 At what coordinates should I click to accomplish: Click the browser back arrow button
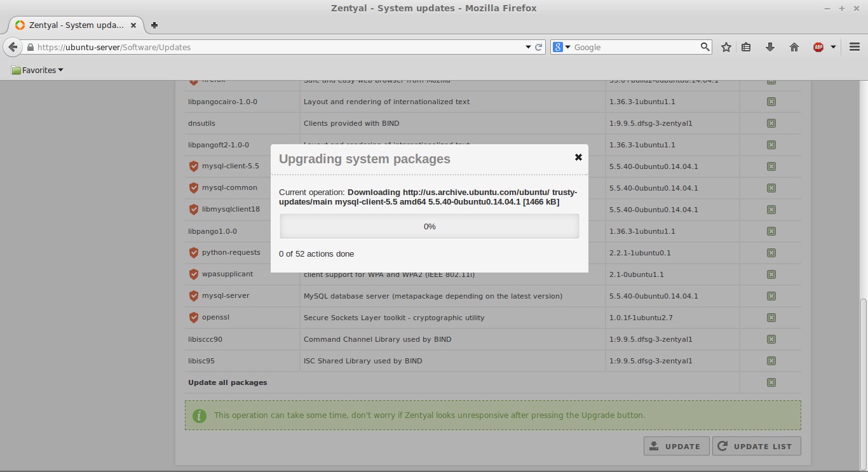pyautogui.click(x=13, y=47)
